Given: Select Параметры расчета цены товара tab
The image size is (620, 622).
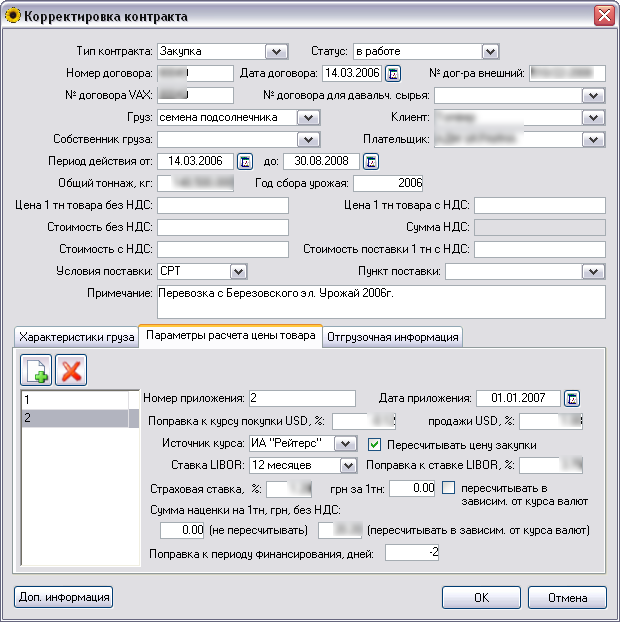Looking at the screenshot, I should coord(230,336).
